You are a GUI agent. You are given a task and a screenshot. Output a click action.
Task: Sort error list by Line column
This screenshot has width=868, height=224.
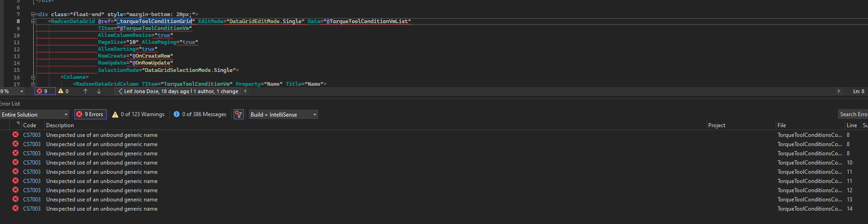(x=852, y=125)
